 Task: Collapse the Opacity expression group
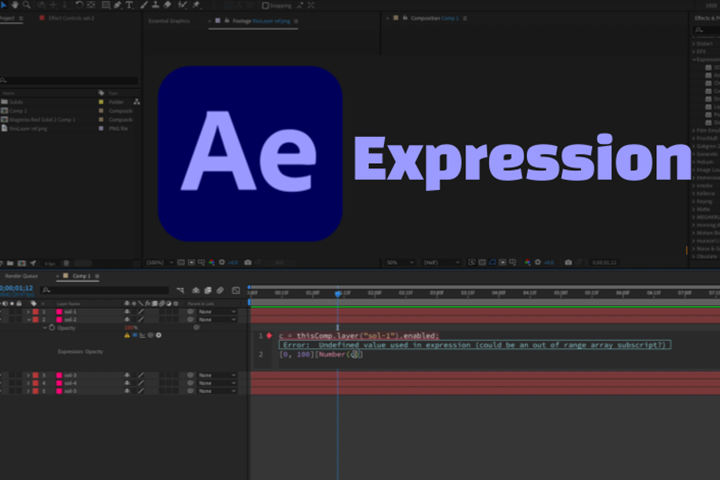pyautogui.click(x=45, y=328)
